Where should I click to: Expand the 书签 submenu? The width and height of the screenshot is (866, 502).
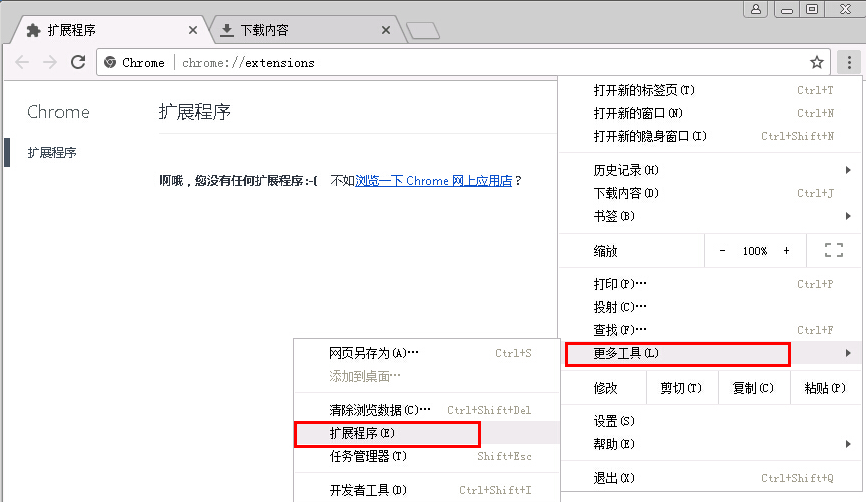(x=710, y=216)
